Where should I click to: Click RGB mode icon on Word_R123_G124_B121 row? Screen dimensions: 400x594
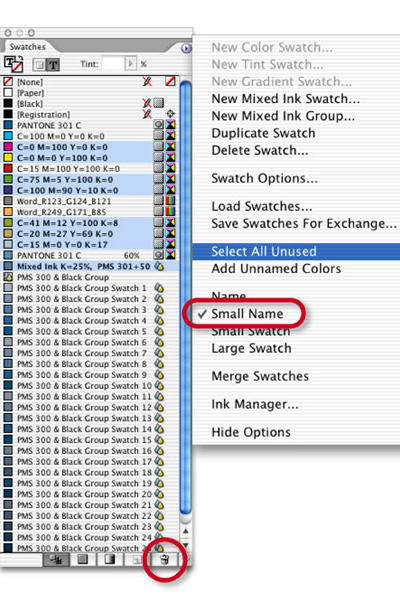pyautogui.click(x=170, y=201)
